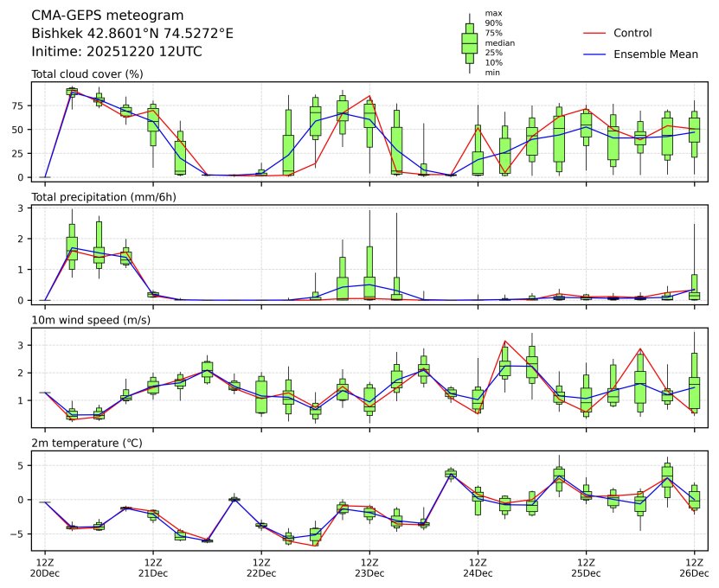This screenshot has width=719, height=588.
Task: Select the 12Z 23Dec x-axis label
Action: 369,568
